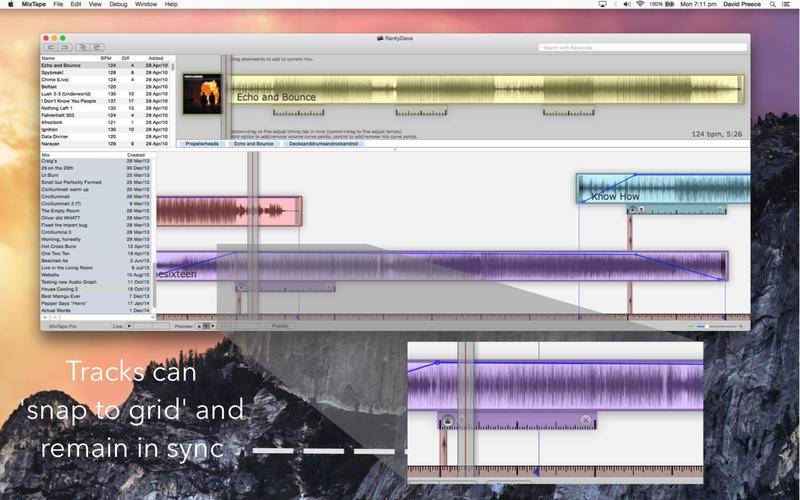
Task: Click the blue Know How track waveform
Action: [663, 189]
